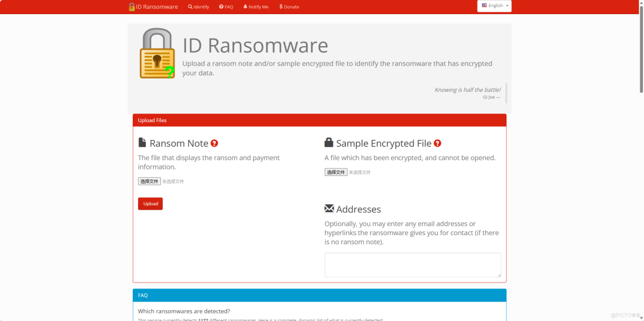
Task: Open the Donate navbar item
Action: (x=289, y=7)
